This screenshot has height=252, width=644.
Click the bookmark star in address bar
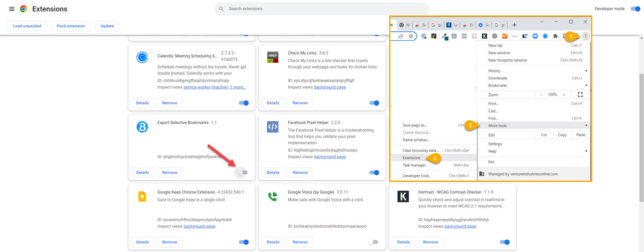411,36
